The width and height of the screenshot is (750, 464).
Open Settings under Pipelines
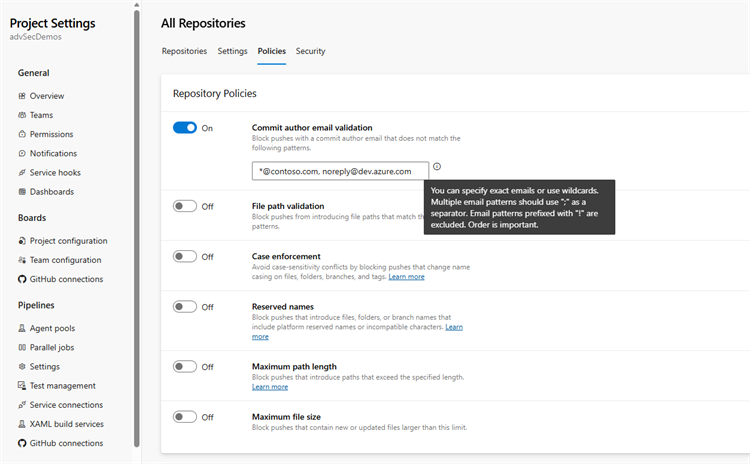(44, 366)
